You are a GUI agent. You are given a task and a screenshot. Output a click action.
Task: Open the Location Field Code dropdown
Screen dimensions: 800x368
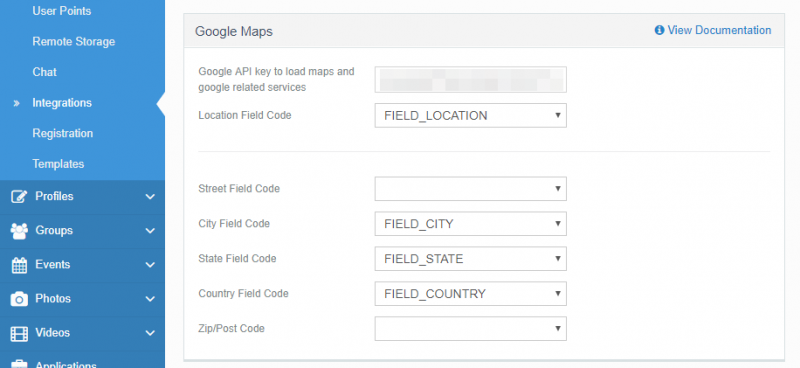(470, 116)
